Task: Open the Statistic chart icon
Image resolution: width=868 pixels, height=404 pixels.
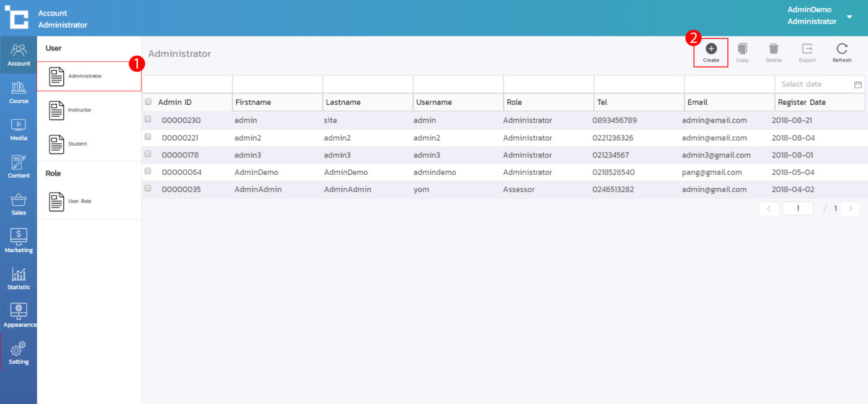Action: click(19, 278)
